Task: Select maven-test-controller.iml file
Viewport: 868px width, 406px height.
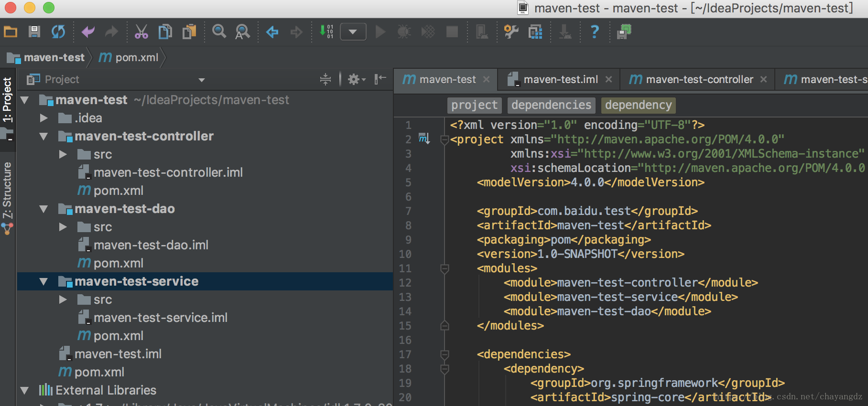Action: [160, 172]
